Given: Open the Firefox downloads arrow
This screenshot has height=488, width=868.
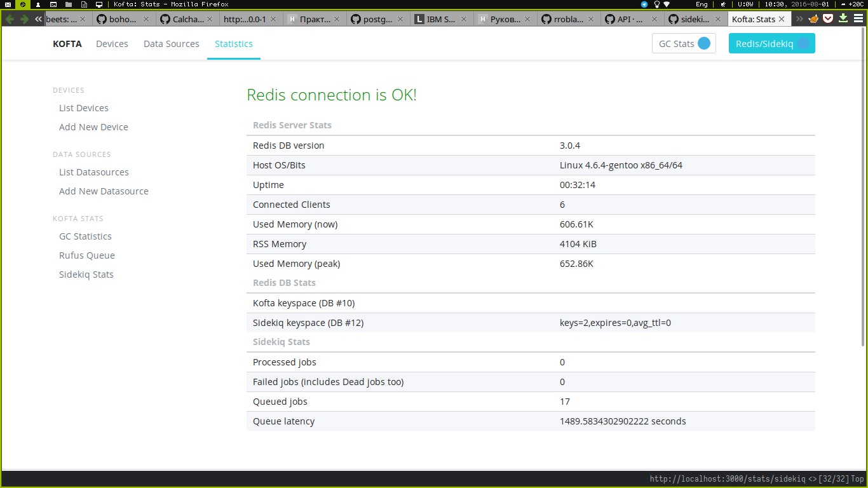Looking at the screenshot, I should point(843,19).
